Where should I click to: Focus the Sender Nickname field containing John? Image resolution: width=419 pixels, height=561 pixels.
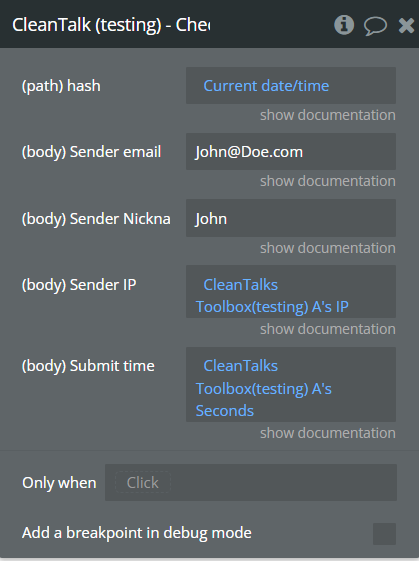[291, 218]
